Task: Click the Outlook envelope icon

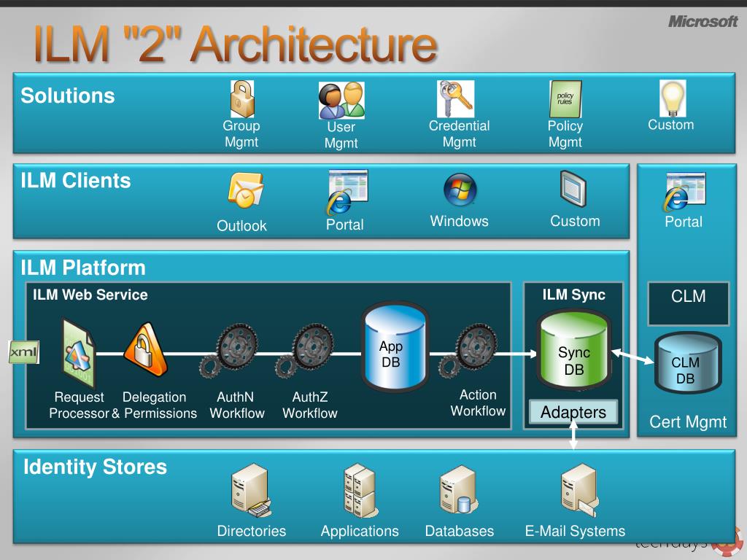Action: coord(245,190)
